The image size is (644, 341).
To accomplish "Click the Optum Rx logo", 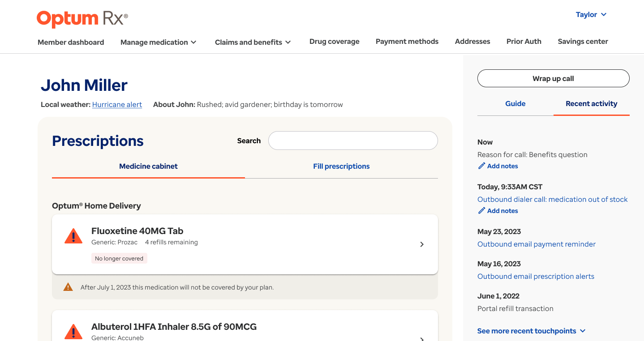I will pyautogui.click(x=82, y=19).
